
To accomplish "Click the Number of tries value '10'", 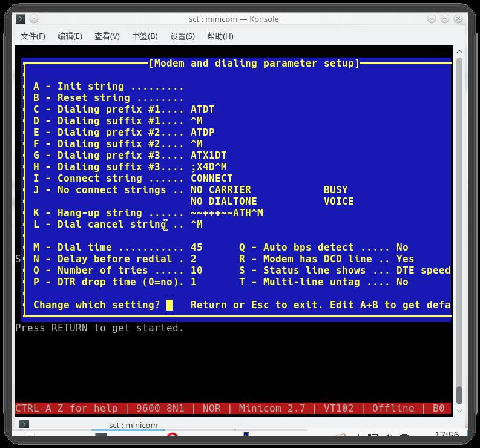I will (196, 271).
